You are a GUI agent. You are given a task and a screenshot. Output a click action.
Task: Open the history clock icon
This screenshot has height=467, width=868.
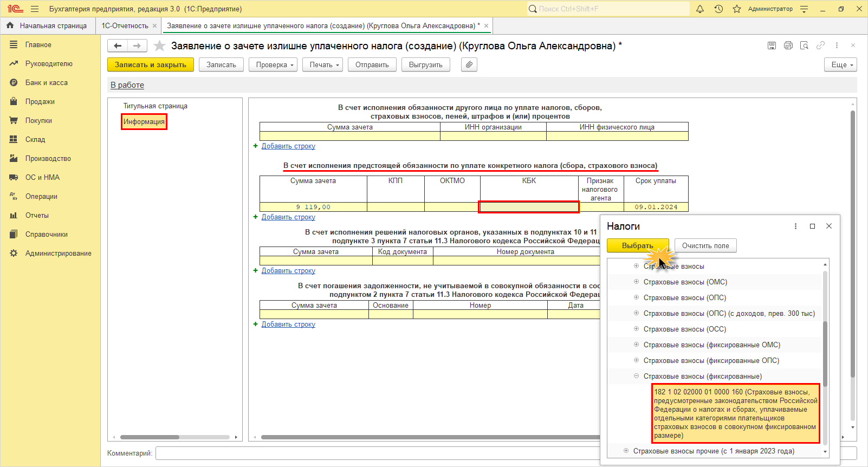[x=718, y=9]
